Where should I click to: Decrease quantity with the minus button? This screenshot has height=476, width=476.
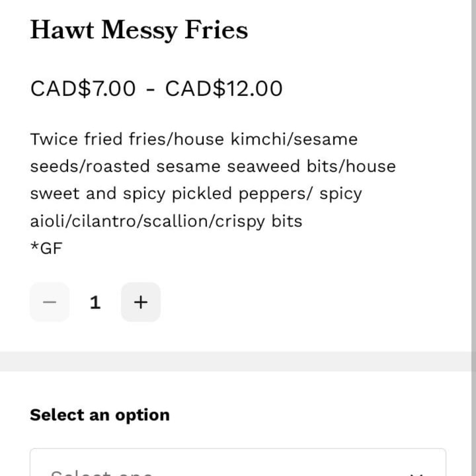pos(50,302)
